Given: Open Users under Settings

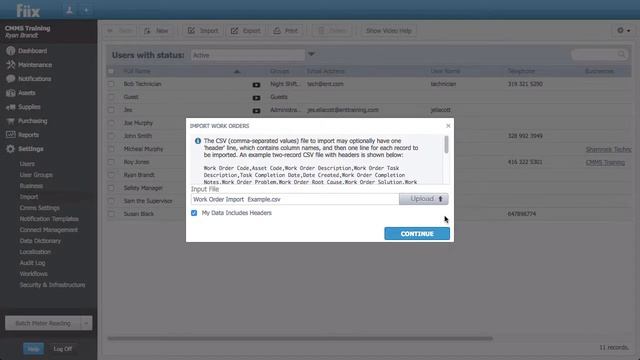Looking at the screenshot, I should coord(27,164).
